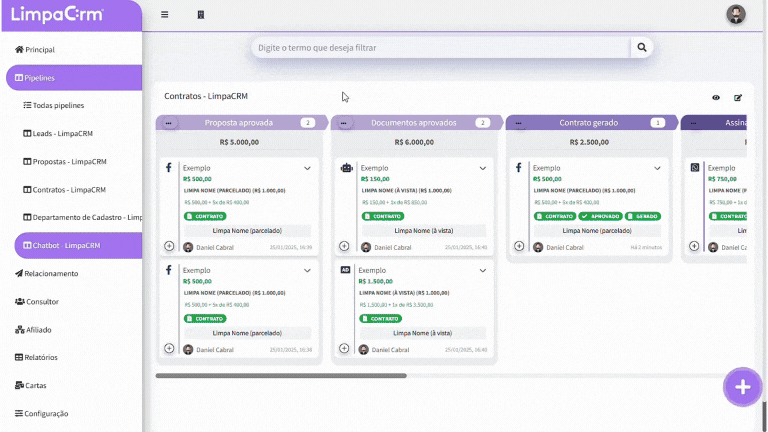Expand the card dated 16:38 in Proposta aprovada

tap(307, 270)
